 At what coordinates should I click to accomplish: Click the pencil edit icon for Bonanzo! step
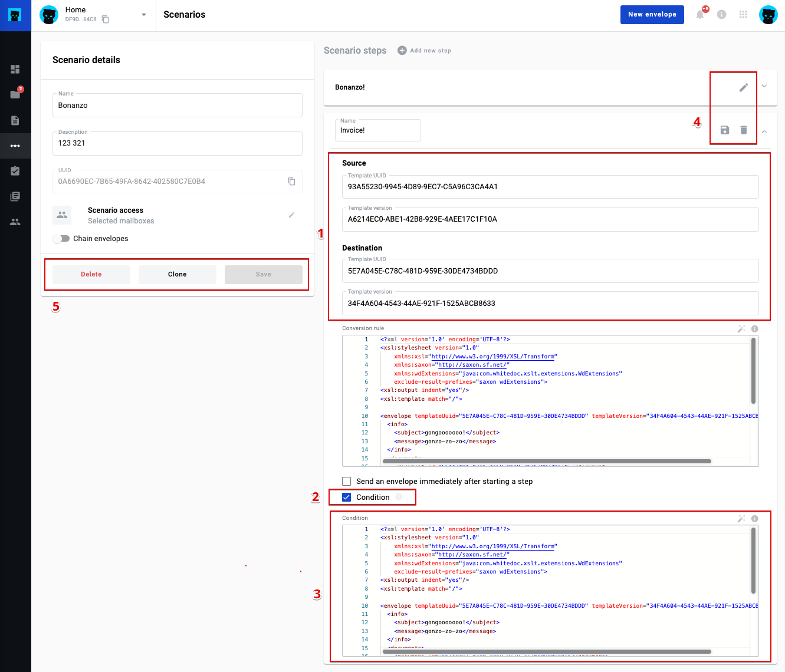pos(743,87)
